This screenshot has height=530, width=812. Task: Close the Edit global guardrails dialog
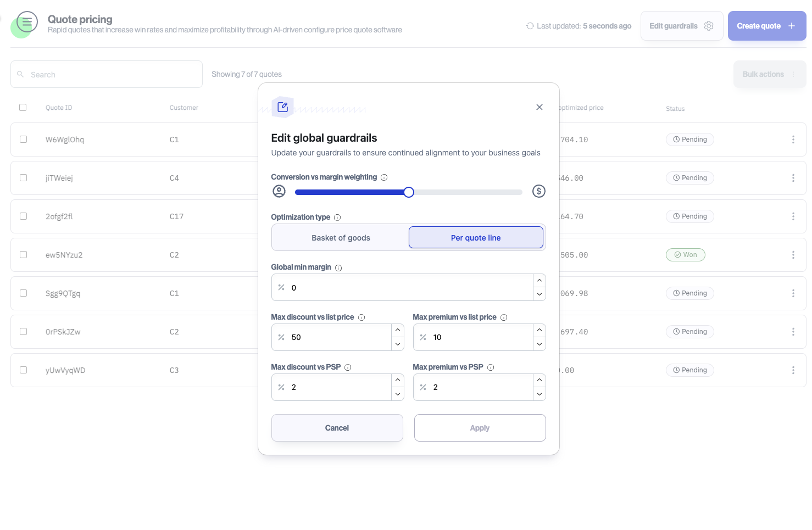[x=540, y=107]
